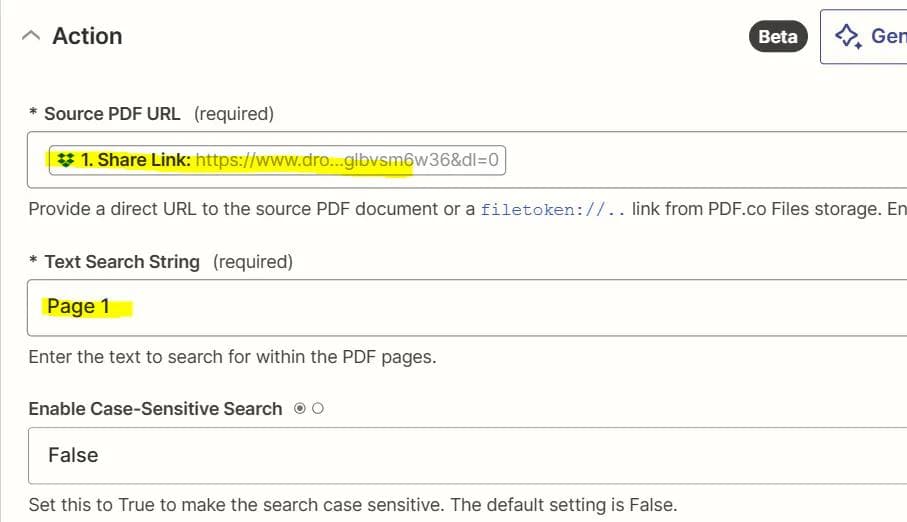Select the Share Link URL text in pill
This screenshot has height=522, width=907.
[350, 160]
